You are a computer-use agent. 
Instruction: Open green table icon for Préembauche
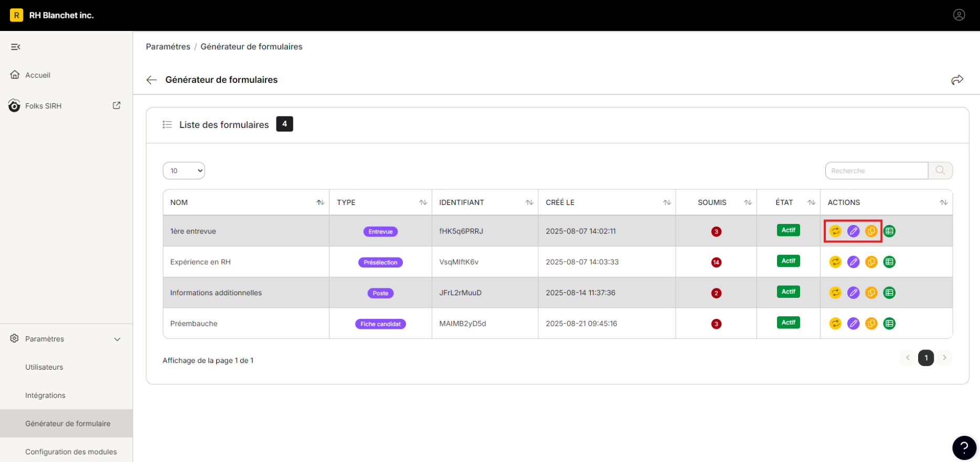(x=889, y=324)
